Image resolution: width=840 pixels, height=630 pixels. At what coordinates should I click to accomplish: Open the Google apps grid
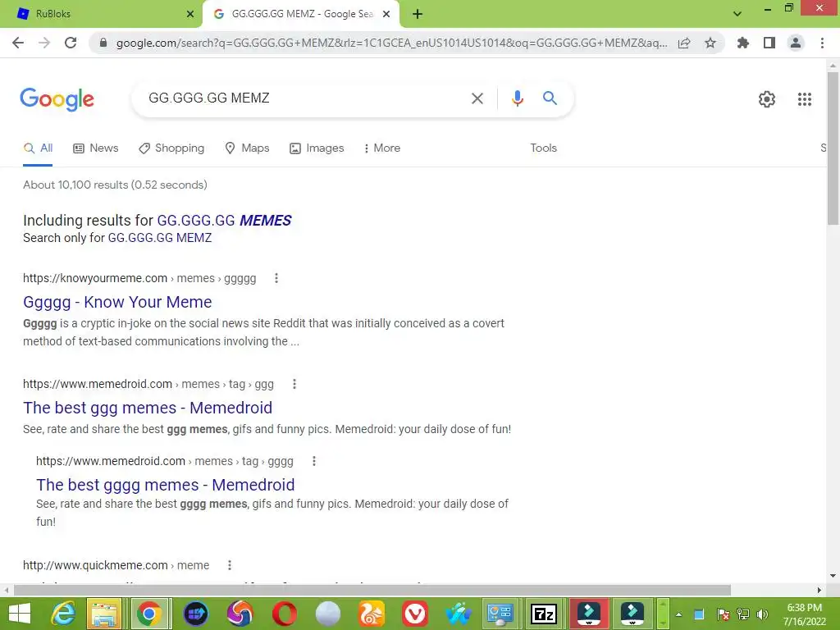pos(805,99)
